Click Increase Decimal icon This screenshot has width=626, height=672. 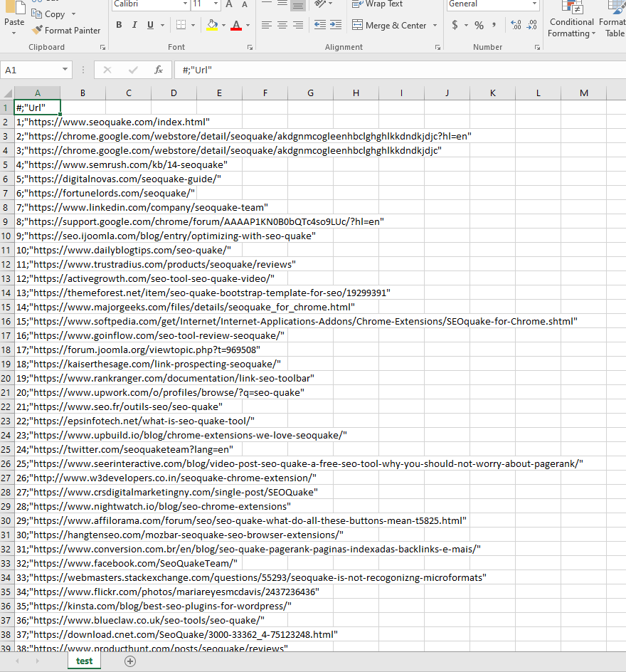pos(516,26)
